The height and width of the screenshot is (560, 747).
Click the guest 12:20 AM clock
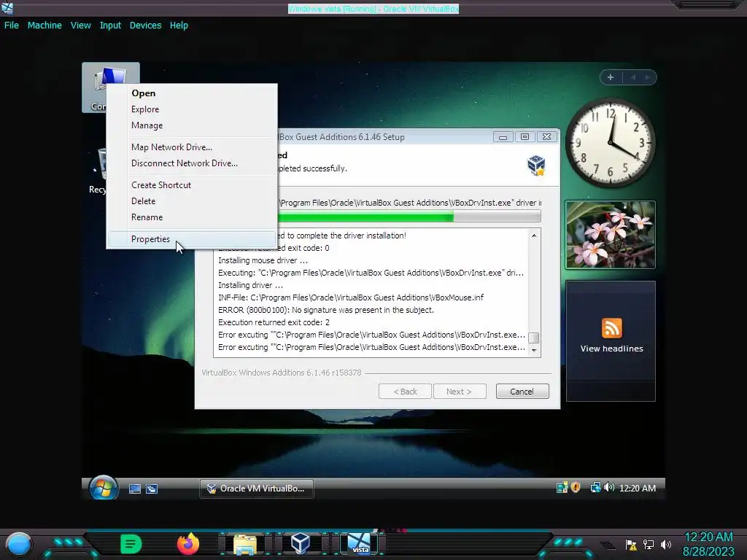pos(638,488)
